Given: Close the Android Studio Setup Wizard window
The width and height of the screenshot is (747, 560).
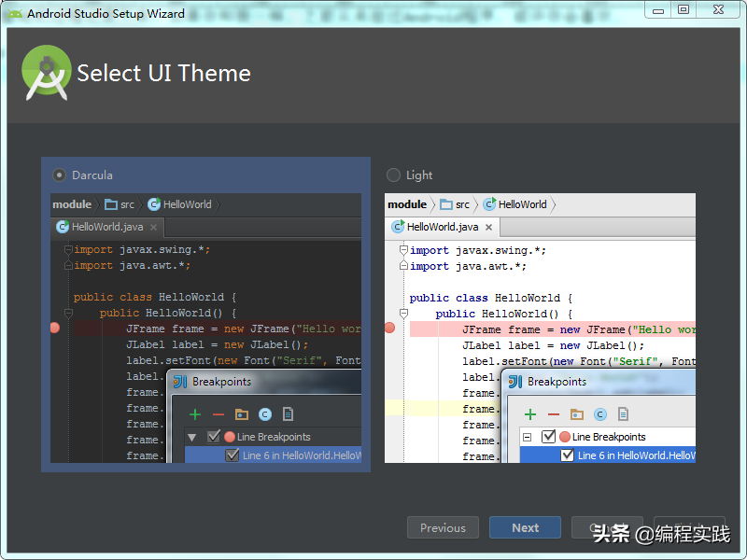Looking at the screenshot, I should click(x=718, y=10).
